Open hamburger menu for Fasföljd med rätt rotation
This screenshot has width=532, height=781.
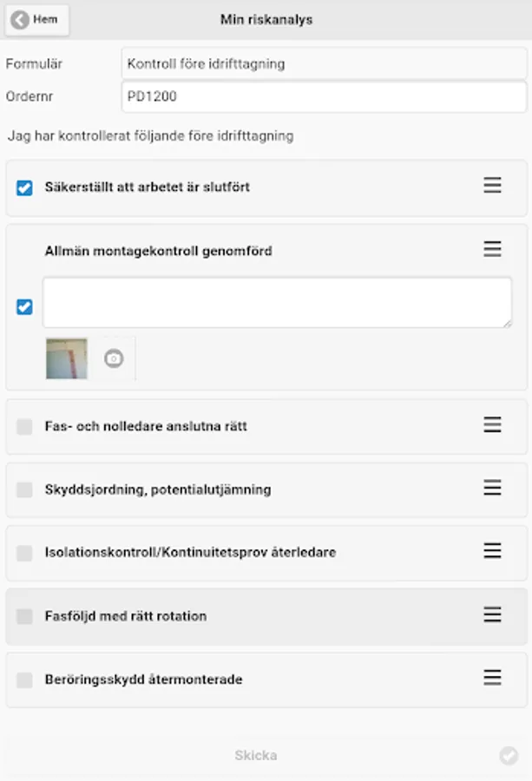(492, 615)
